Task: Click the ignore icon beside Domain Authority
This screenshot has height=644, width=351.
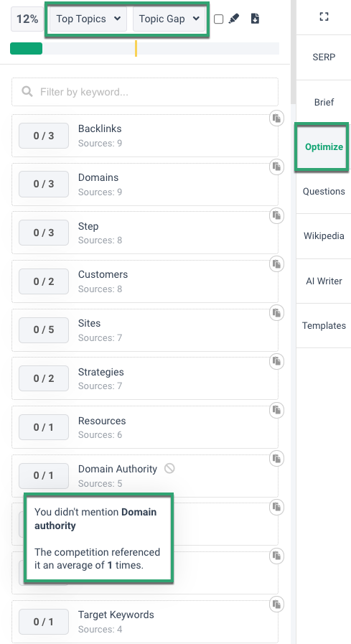Action: [169, 468]
